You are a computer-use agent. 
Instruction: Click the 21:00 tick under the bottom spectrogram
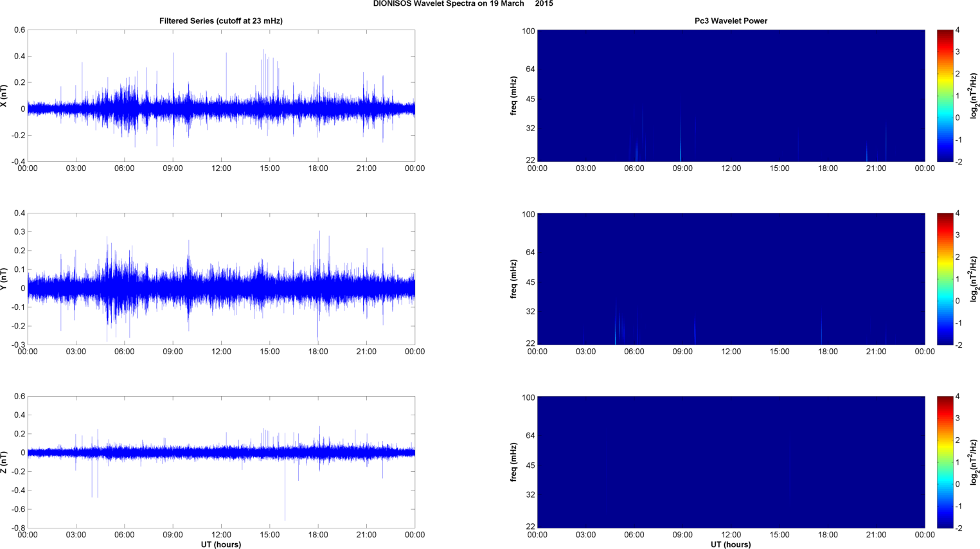[x=876, y=535]
